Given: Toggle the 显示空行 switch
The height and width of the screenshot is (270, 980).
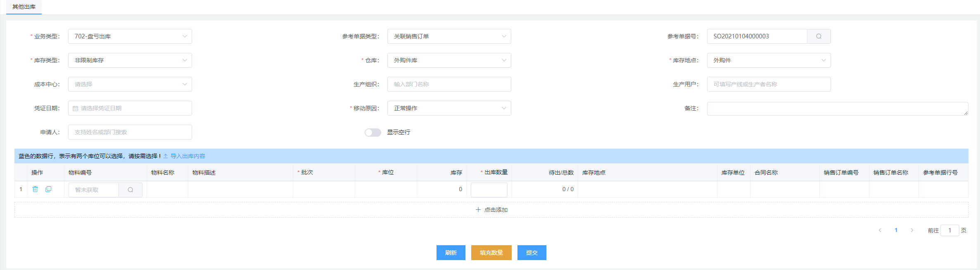Looking at the screenshot, I should 373,132.
